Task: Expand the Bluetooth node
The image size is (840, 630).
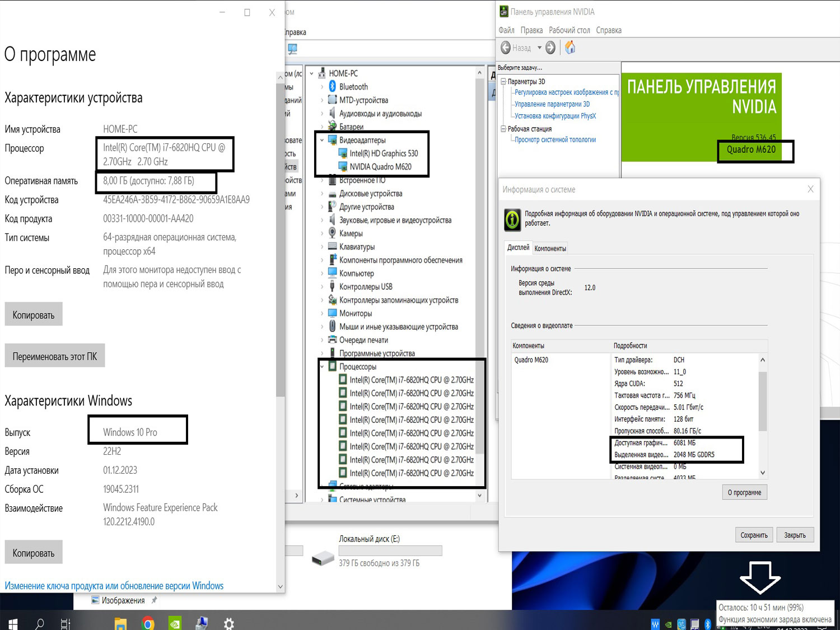Action: [322, 87]
